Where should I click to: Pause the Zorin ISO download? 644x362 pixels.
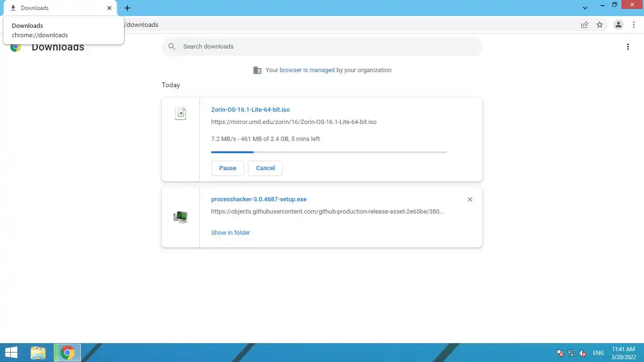[x=227, y=168]
